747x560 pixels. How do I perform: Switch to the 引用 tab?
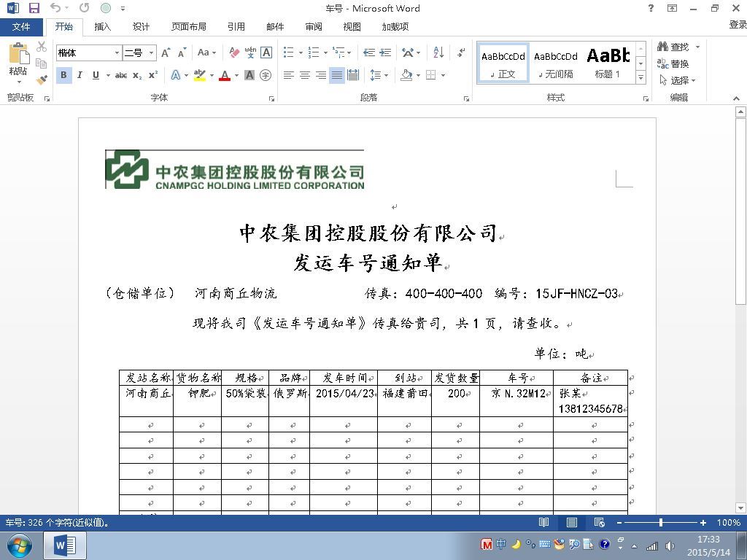(236, 27)
